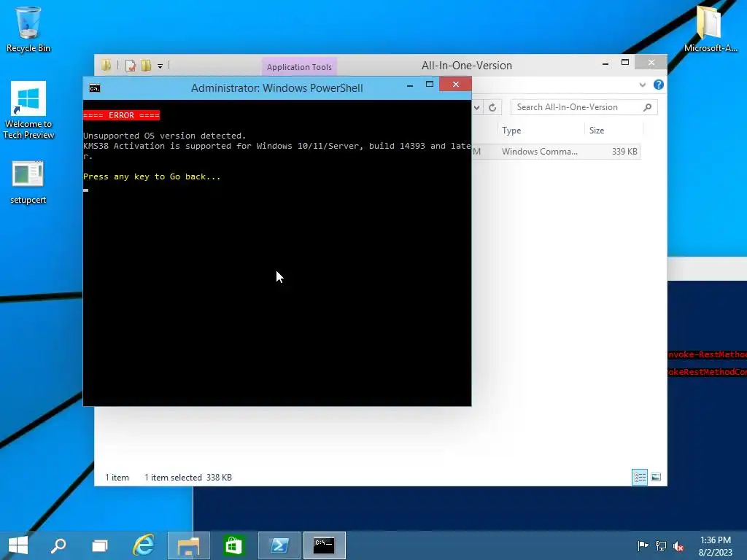Viewport: 747px width, 560px height.
Task: Switch to PowerShell taskbar button
Action: 279,545
